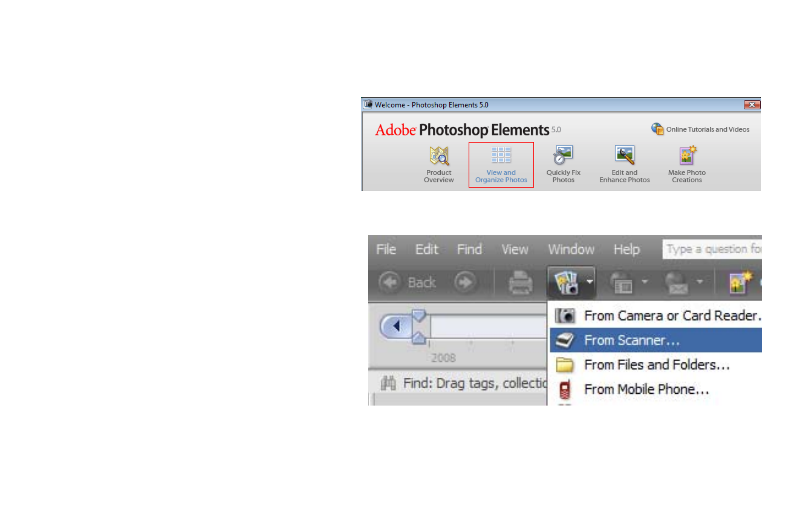The image size is (812, 526).
Task: Open Product Overview
Action: pyautogui.click(x=439, y=165)
